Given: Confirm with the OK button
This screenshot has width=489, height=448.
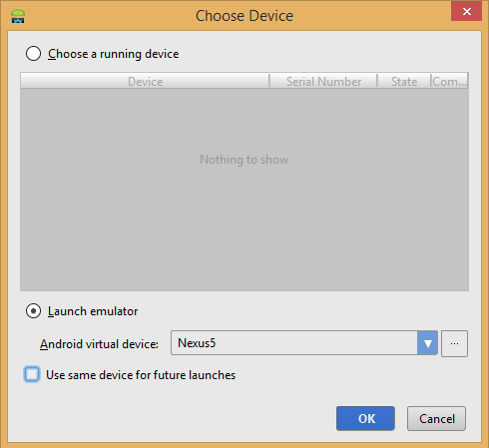Looking at the screenshot, I should [x=365, y=418].
